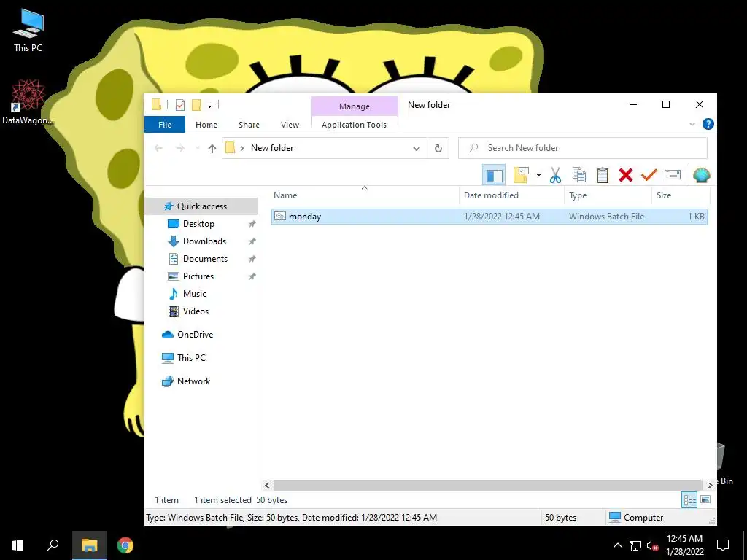
Task: Toggle the navigation pane toolbar button
Action: tap(494, 175)
